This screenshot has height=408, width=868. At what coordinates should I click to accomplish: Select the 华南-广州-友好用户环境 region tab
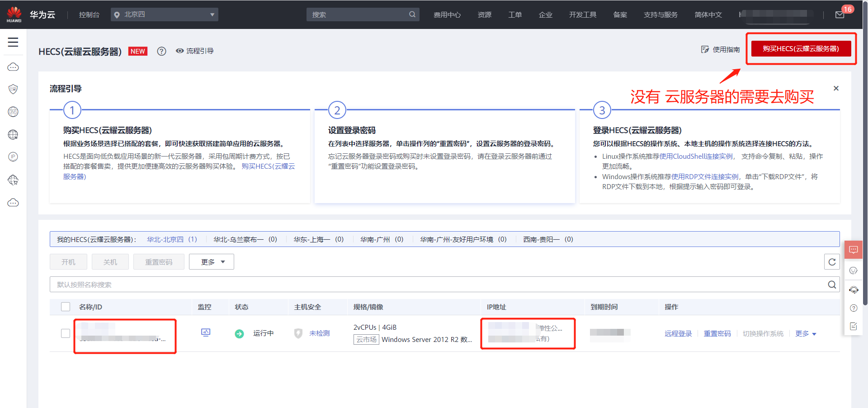tap(463, 239)
